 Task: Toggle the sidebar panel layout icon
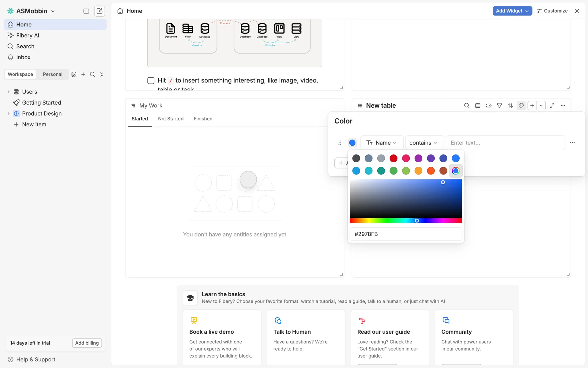(86, 11)
